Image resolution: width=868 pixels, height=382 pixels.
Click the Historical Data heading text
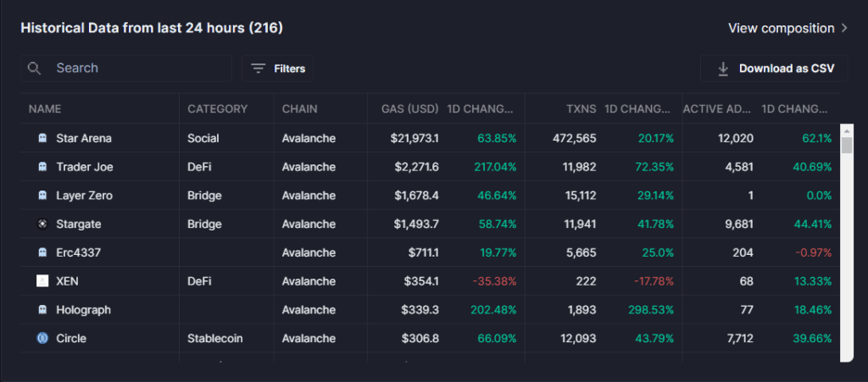pos(152,28)
